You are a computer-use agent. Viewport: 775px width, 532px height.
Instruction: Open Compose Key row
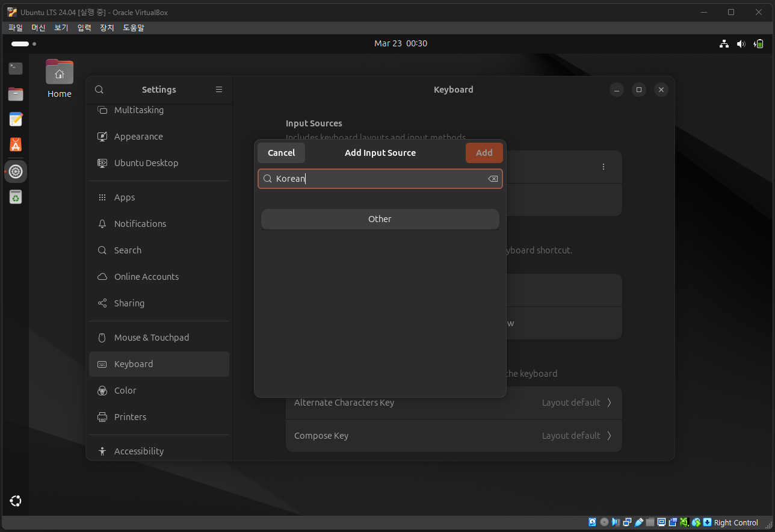454,436
